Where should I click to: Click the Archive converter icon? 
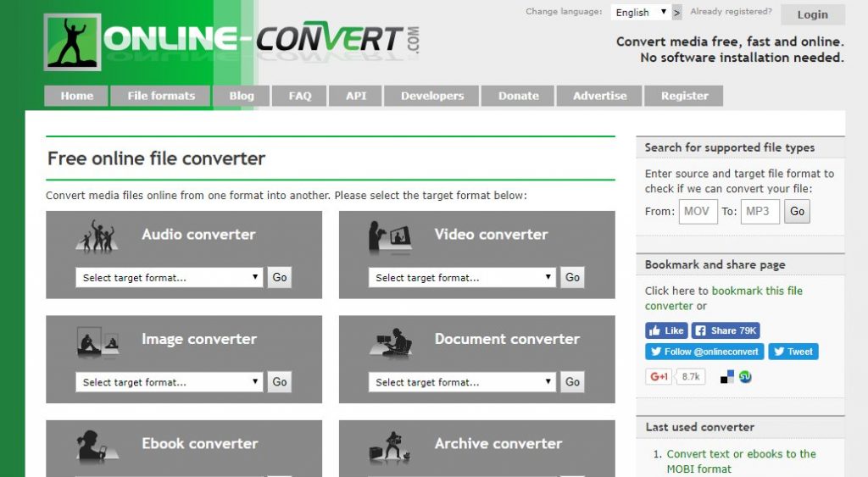[389, 446]
